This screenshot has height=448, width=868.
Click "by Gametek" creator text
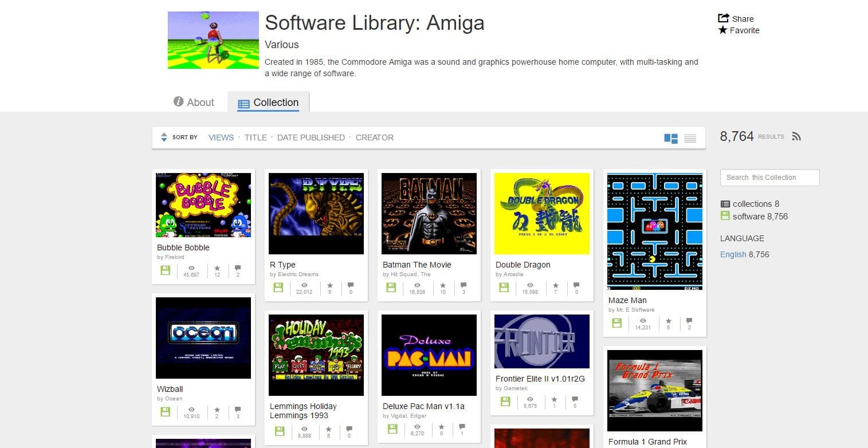512,388
